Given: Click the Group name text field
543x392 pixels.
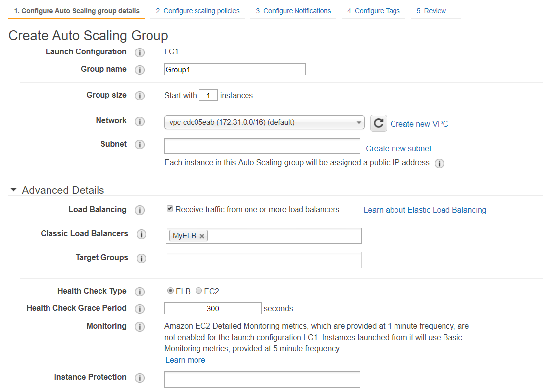Looking at the screenshot, I should [235, 70].
